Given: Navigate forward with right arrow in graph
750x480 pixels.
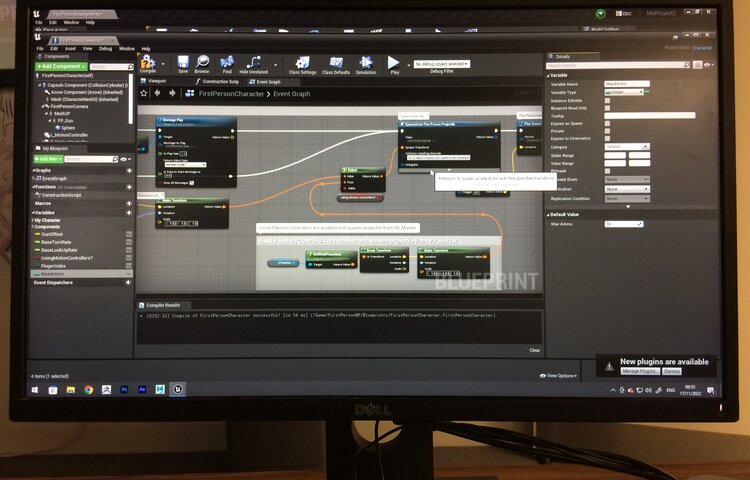Looking at the screenshot, I should click(x=173, y=93).
